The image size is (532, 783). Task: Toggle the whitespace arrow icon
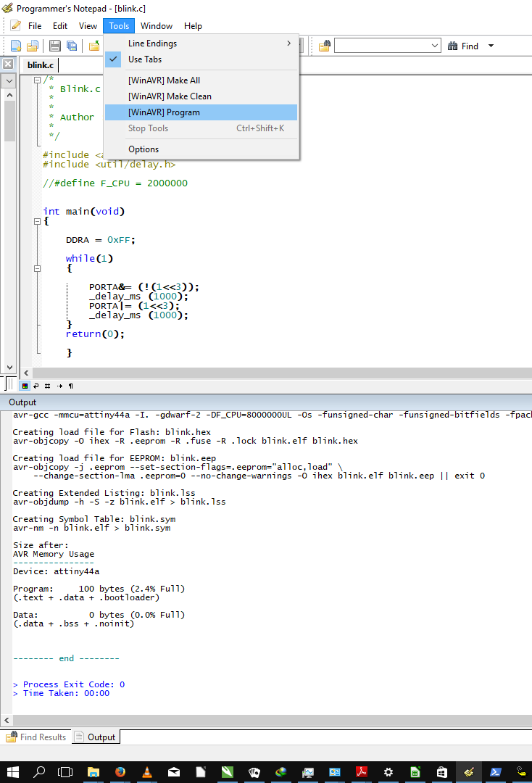pos(59,386)
